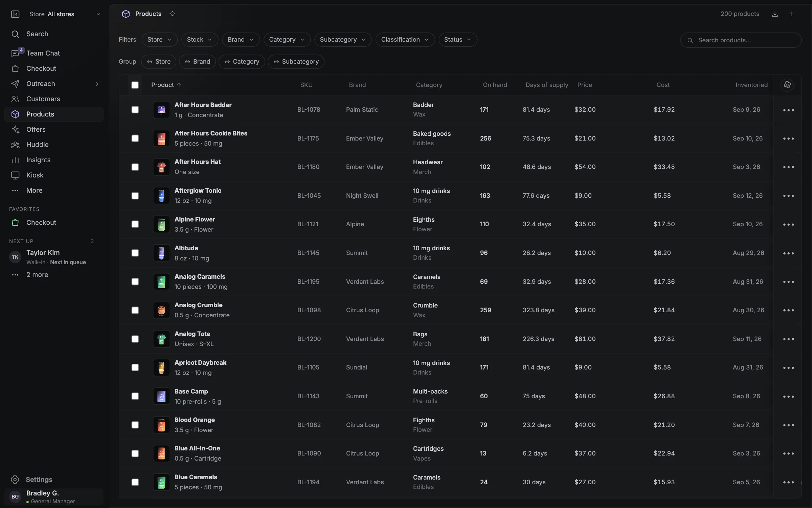Open the Kiosk monitor icon
812x508 pixels.
15,175
